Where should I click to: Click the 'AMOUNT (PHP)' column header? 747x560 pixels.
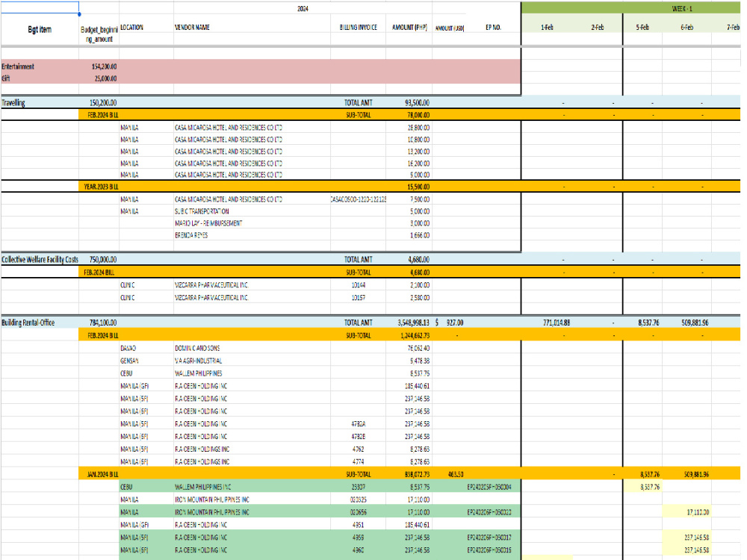(x=409, y=28)
